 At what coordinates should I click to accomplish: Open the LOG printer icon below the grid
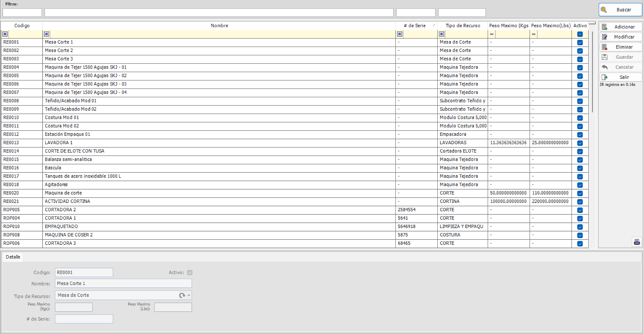tap(637, 242)
